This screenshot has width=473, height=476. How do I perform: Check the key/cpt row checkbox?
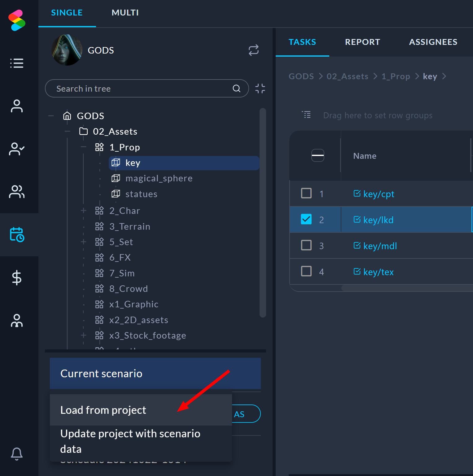point(306,193)
